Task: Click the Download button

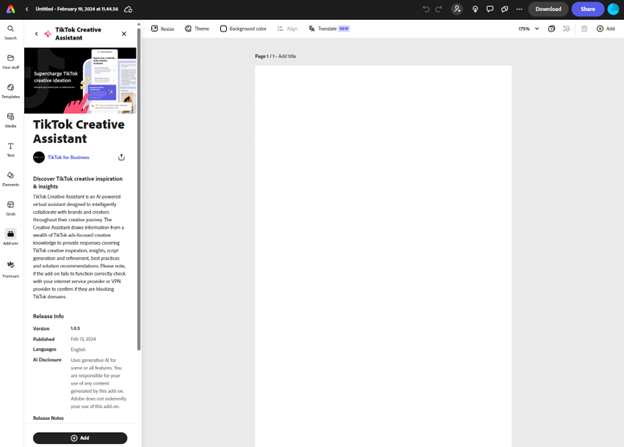Action: pos(548,9)
